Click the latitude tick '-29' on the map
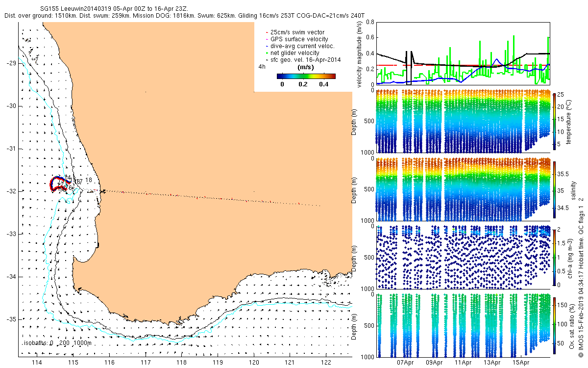This screenshot has height=368, width=588. point(11,63)
